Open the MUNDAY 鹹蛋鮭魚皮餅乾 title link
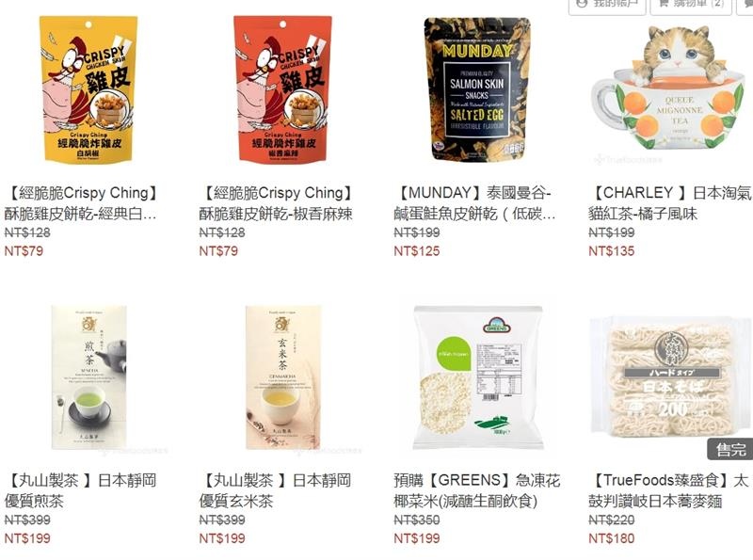Image resolution: width=753 pixels, height=560 pixels. tap(474, 203)
